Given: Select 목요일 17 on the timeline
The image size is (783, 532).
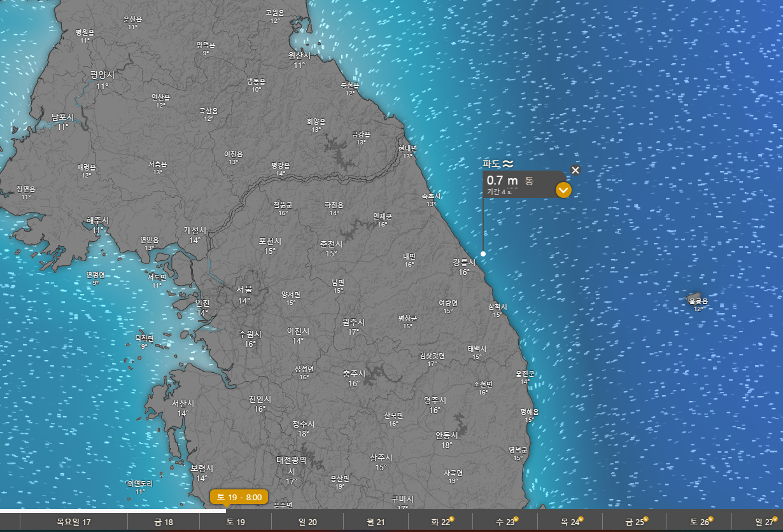Looking at the screenshot, I should 74,522.
